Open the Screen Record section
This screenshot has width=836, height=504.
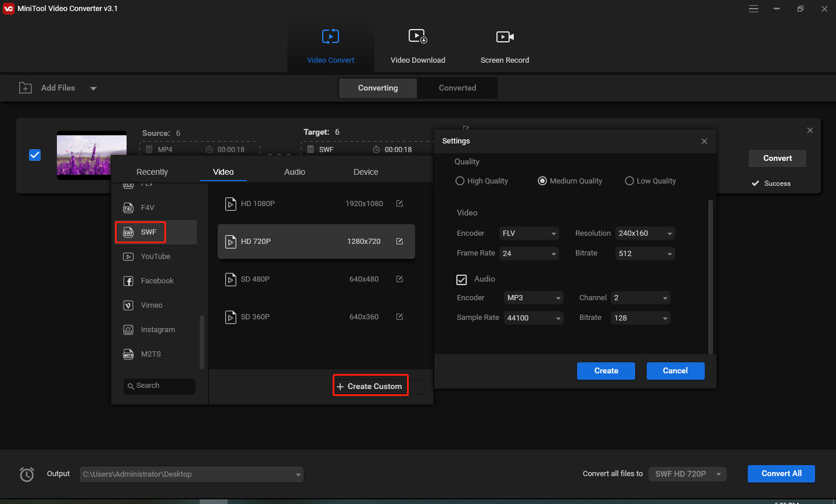pos(505,47)
